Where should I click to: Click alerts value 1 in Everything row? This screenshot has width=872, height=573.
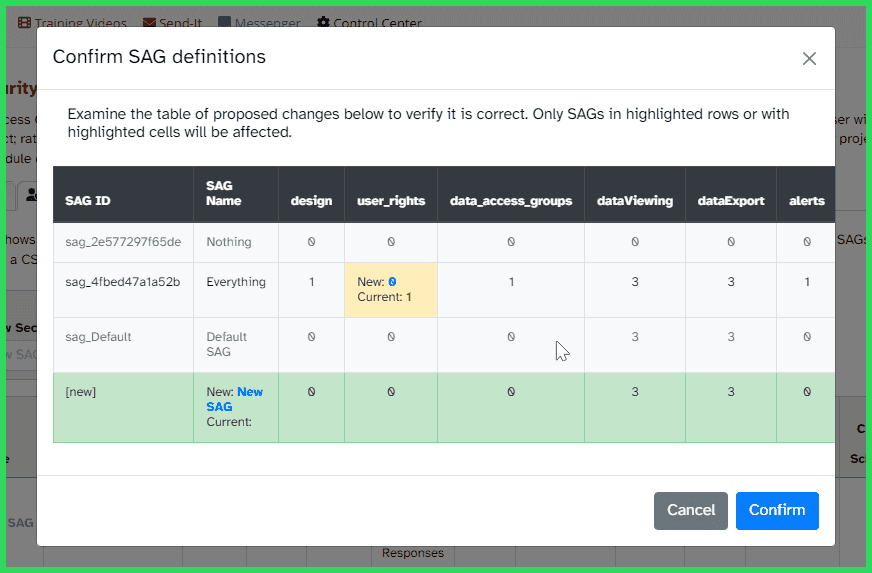806,281
